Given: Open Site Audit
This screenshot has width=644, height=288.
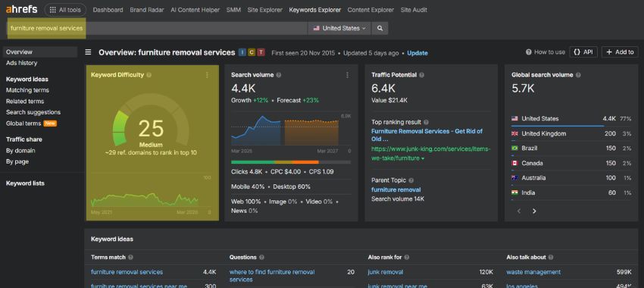Looking at the screenshot, I should 414,10.
